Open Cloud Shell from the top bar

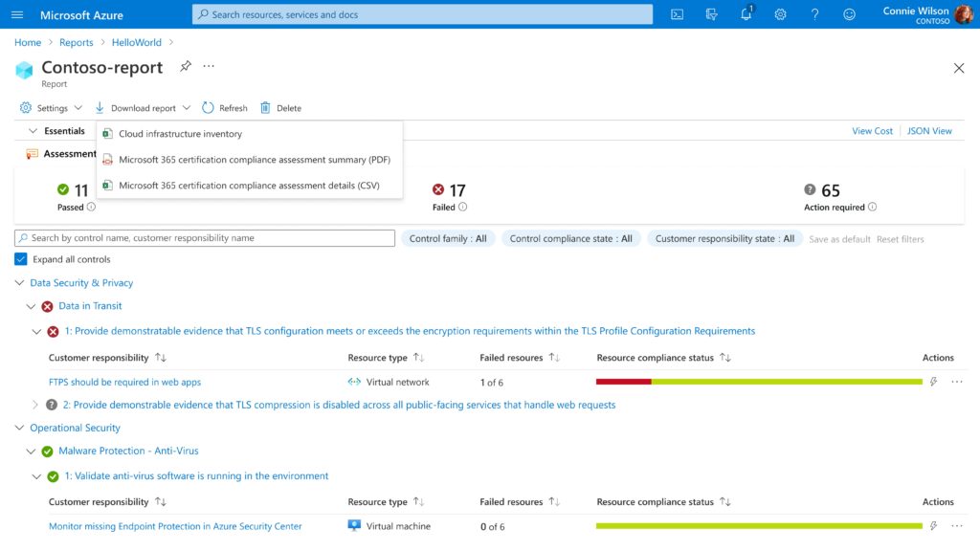coord(677,14)
